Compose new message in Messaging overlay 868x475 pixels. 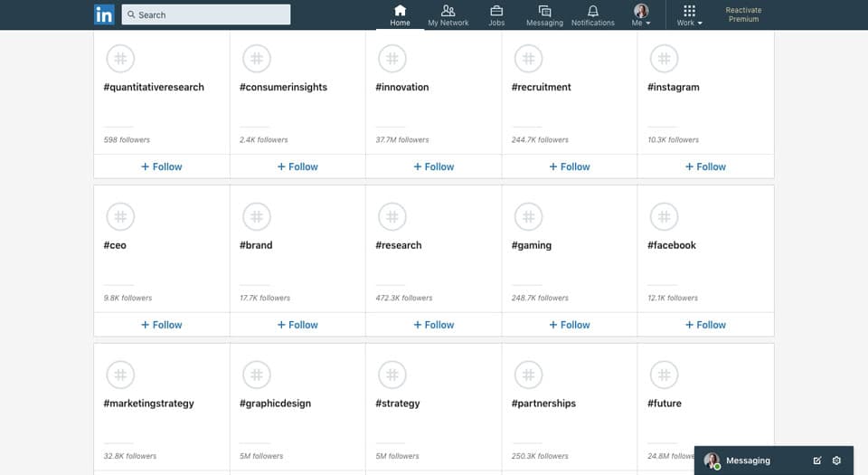[x=817, y=461]
